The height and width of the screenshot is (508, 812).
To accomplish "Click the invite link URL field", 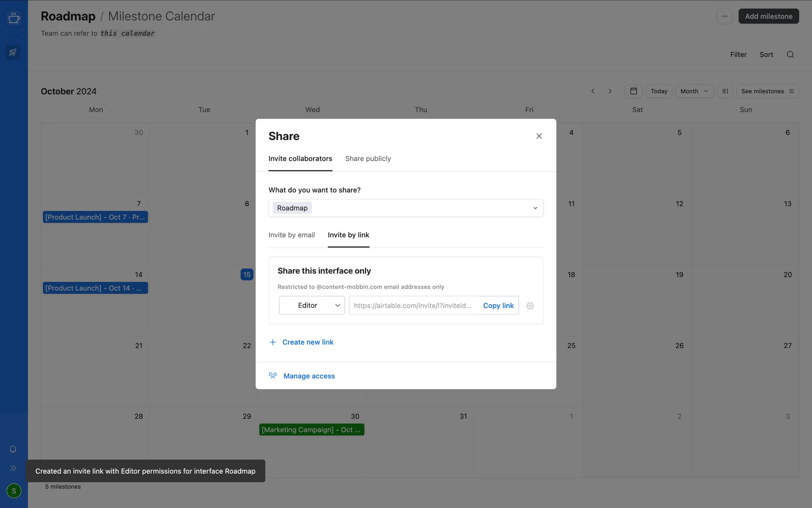I will click(412, 306).
